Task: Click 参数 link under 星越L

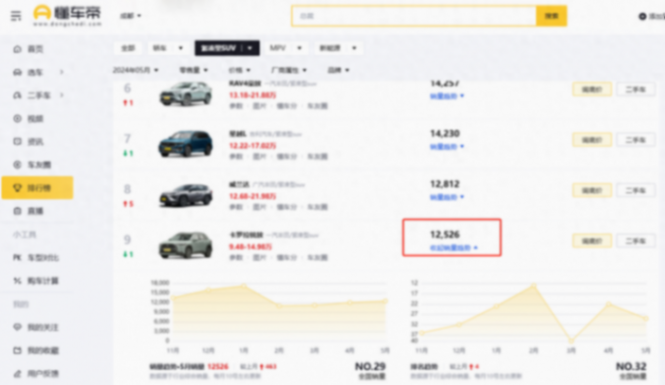Action: 236,156
